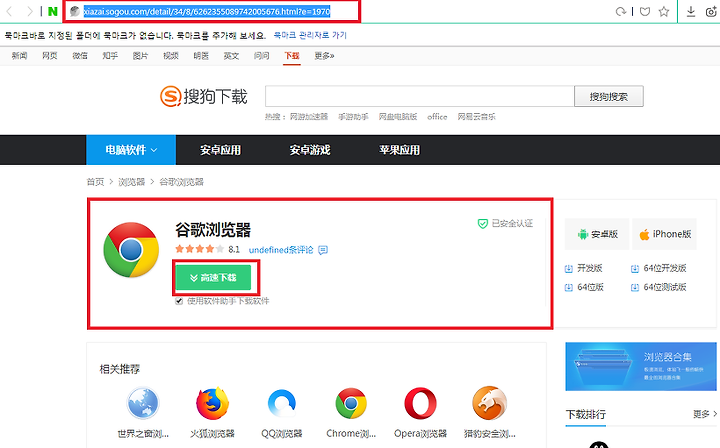Open 世界之窗浏览器 globe icon

tap(143, 403)
